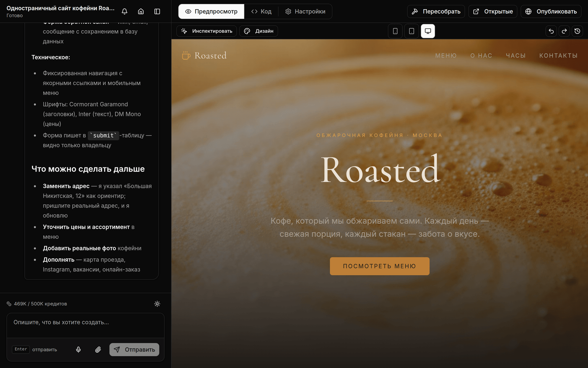Send the prompt with Отправить
The width and height of the screenshot is (588, 368).
134,350
